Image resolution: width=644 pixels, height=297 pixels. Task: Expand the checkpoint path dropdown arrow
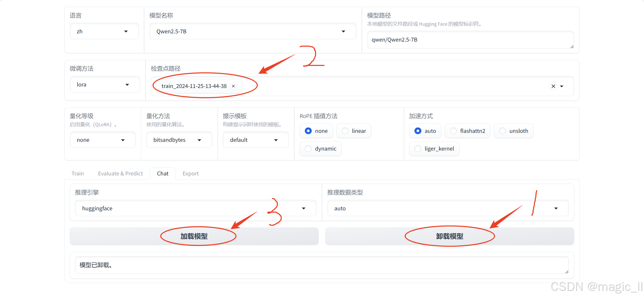click(x=562, y=86)
